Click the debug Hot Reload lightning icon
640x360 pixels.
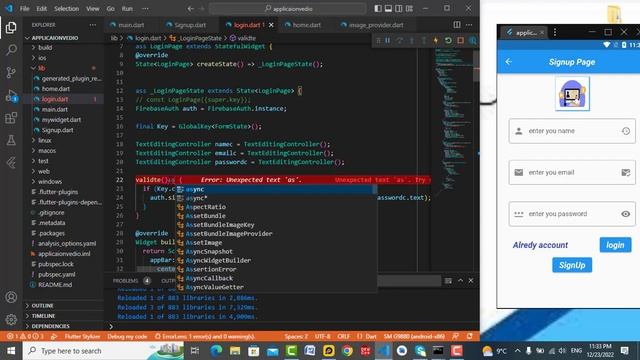tap(436, 40)
